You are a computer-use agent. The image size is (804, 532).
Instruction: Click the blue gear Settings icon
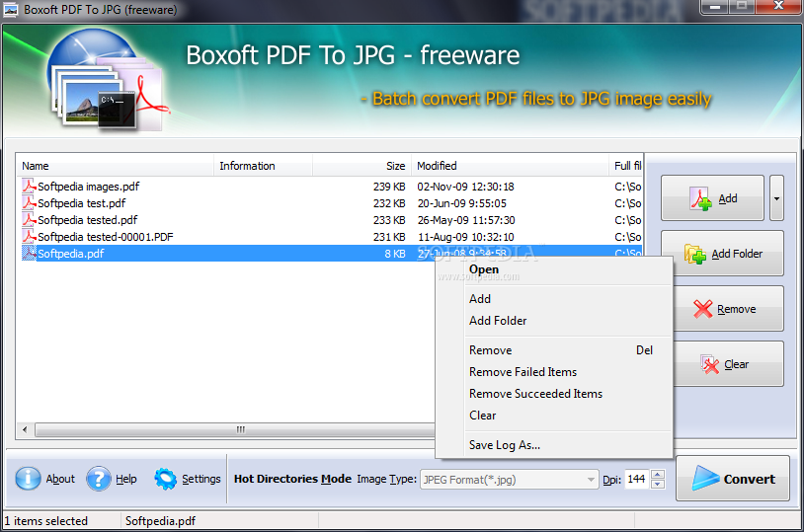[x=166, y=479]
